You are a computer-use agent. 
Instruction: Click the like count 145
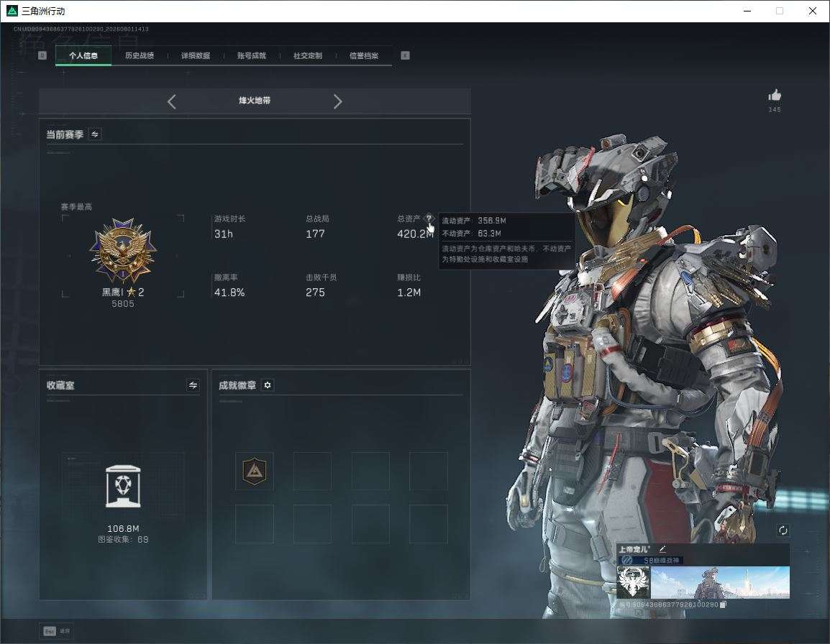click(x=775, y=109)
